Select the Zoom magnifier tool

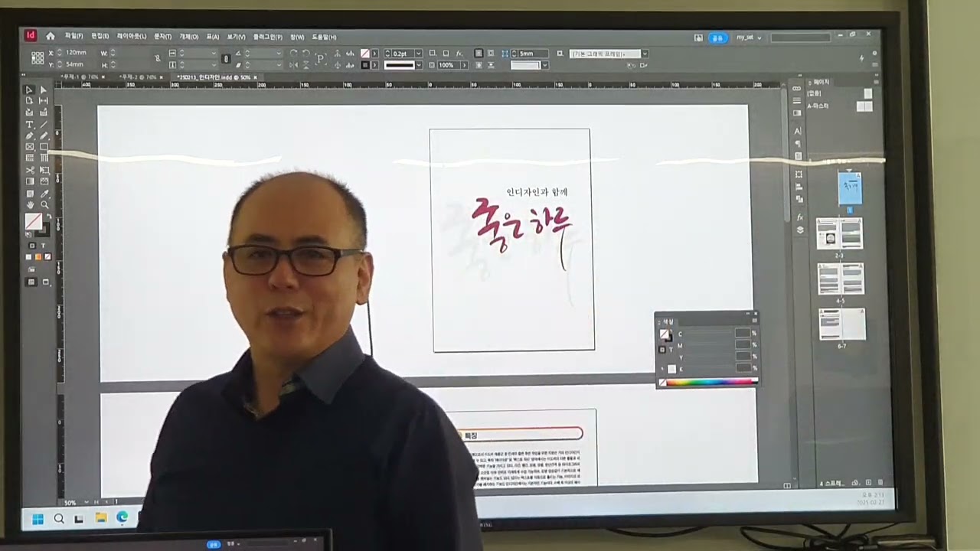pos(44,204)
